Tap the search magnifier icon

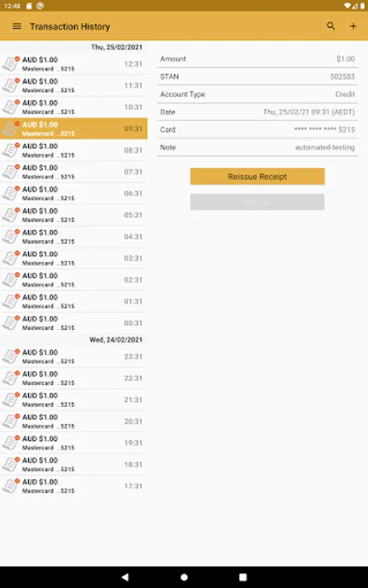point(331,26)
